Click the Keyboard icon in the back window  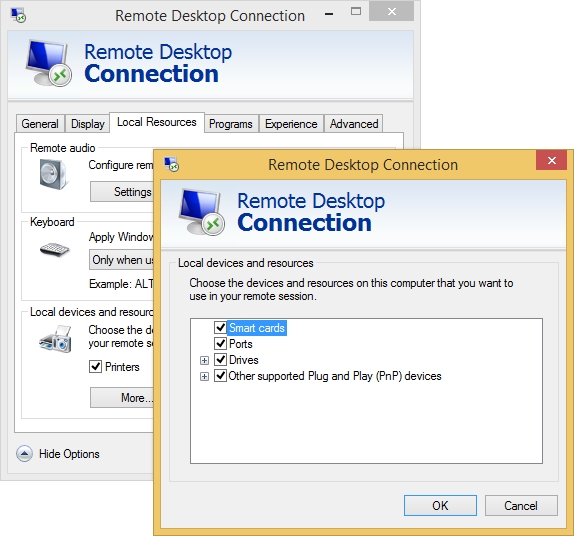click(55, 250)
